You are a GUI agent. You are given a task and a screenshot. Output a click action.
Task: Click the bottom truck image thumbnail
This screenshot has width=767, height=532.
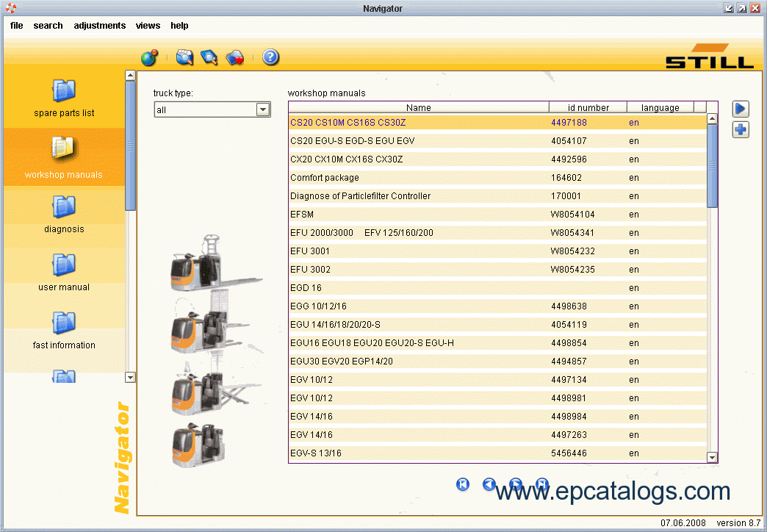(x=198, y=445)
